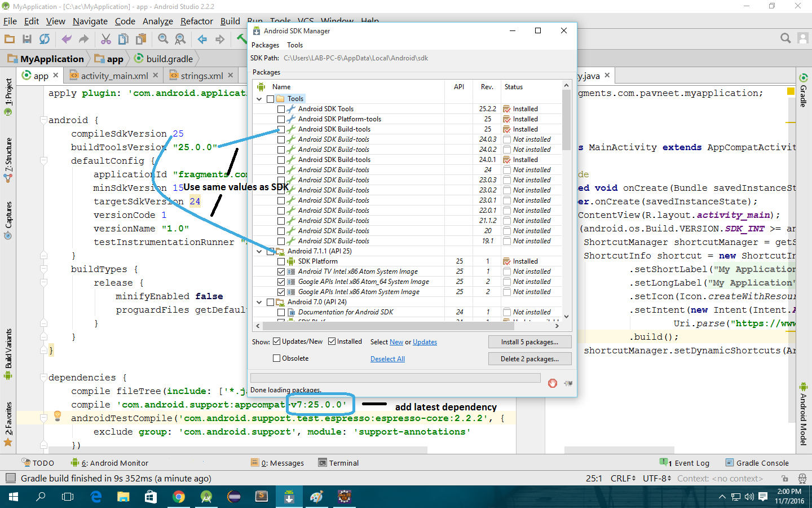Close the strings.xml editor tab
This screenshot has height=508, width=812.
[230, 75]
